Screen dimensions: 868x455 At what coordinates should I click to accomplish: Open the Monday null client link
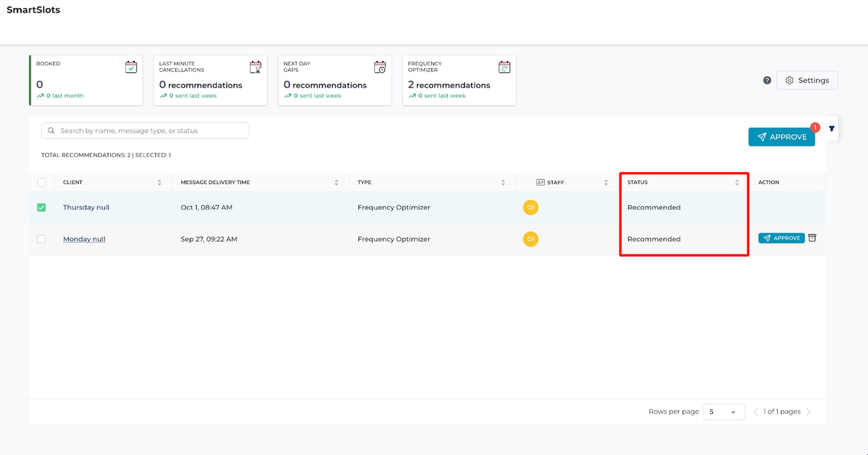(x=84, y=239)
